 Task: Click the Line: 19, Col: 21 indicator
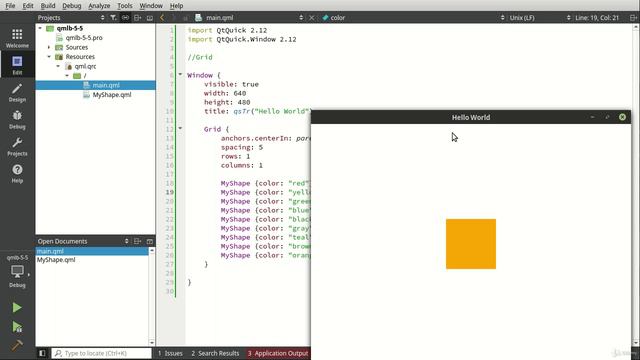597,18
